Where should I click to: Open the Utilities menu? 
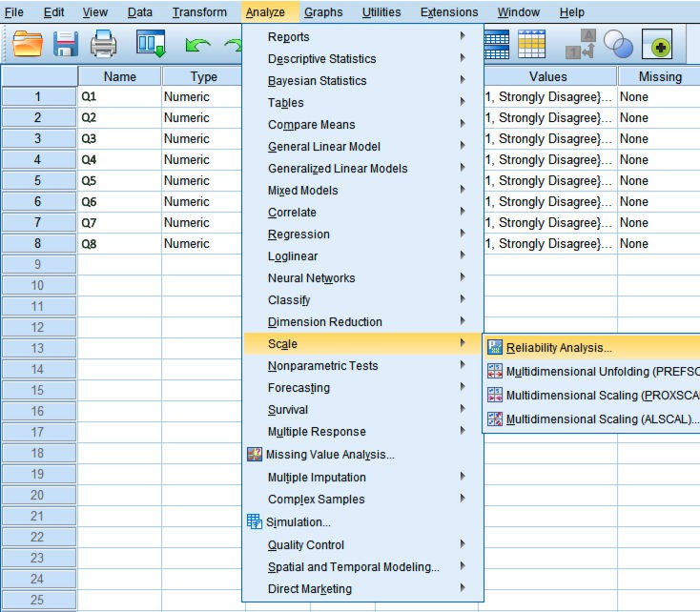pyautogui.click(x=381, y=12)
